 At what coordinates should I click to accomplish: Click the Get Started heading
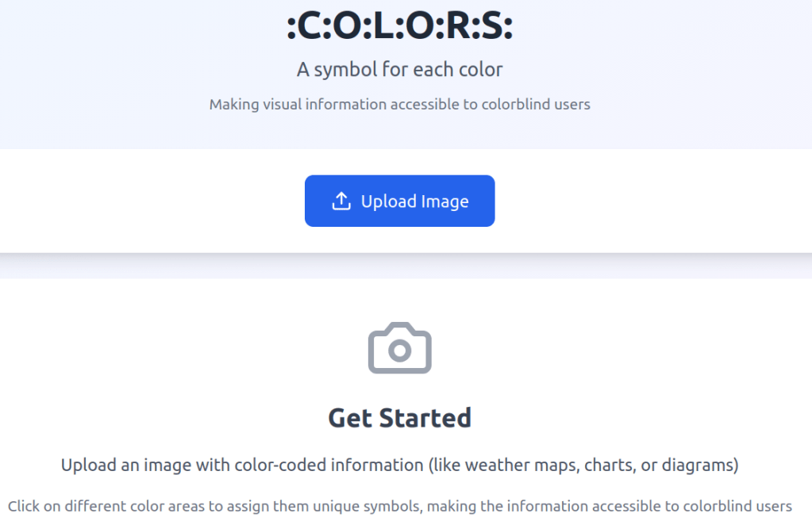coord(399,417)
